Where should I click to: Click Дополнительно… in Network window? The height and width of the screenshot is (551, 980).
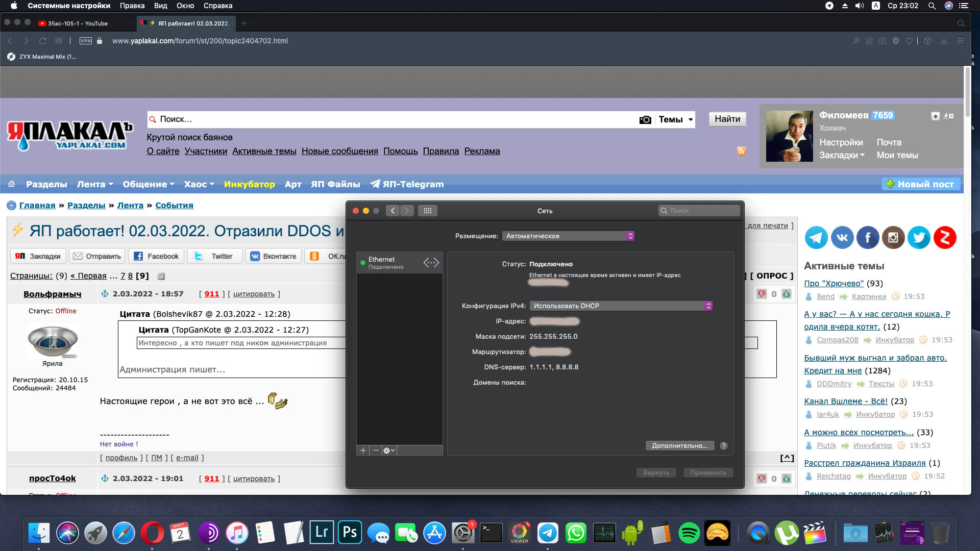click(679, 446)
